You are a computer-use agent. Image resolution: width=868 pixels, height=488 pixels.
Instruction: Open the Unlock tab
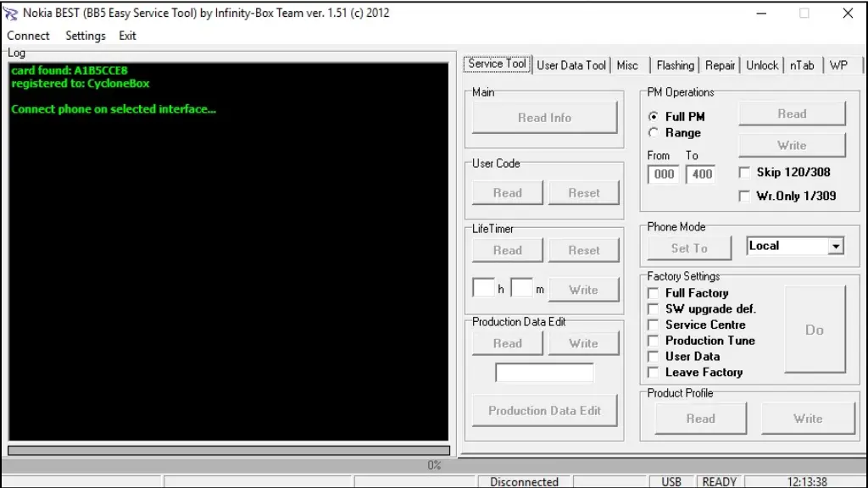click(762, 65)
